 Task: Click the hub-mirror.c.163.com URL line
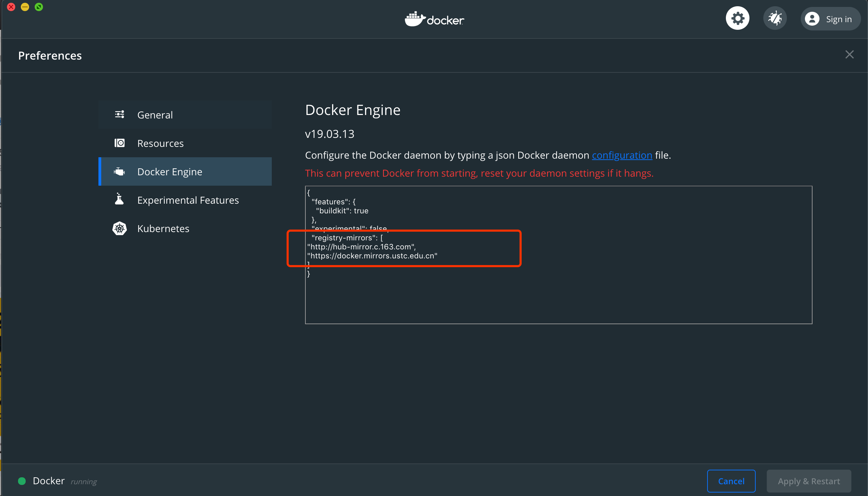(x=361, y=247)
